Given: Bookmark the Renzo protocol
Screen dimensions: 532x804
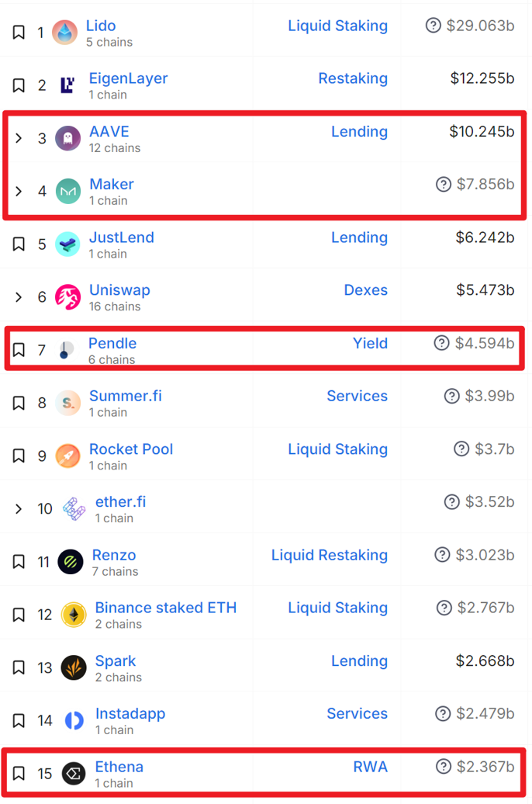Looking at the screenshot, I should 19,562.
